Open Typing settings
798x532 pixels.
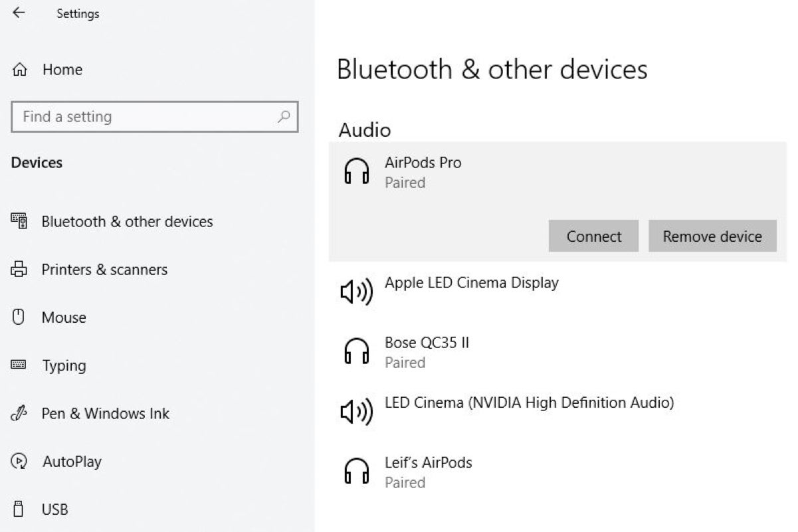tap(64, 366)
